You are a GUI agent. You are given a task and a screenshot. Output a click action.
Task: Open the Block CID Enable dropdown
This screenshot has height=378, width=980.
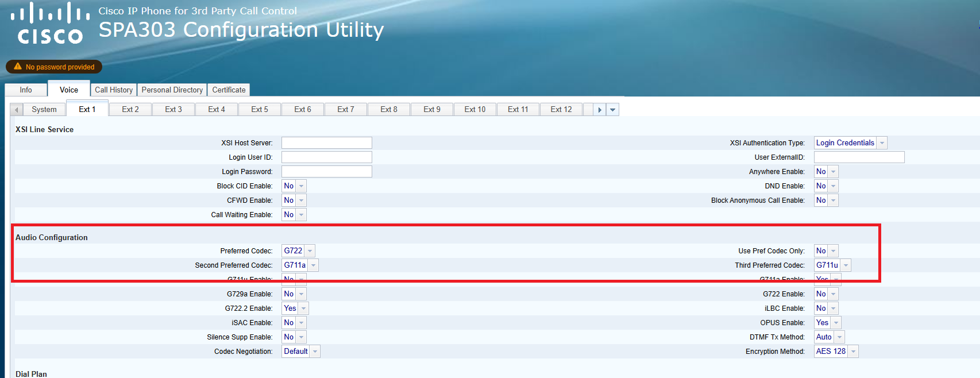pyautogui.click(x=294, y=186)
